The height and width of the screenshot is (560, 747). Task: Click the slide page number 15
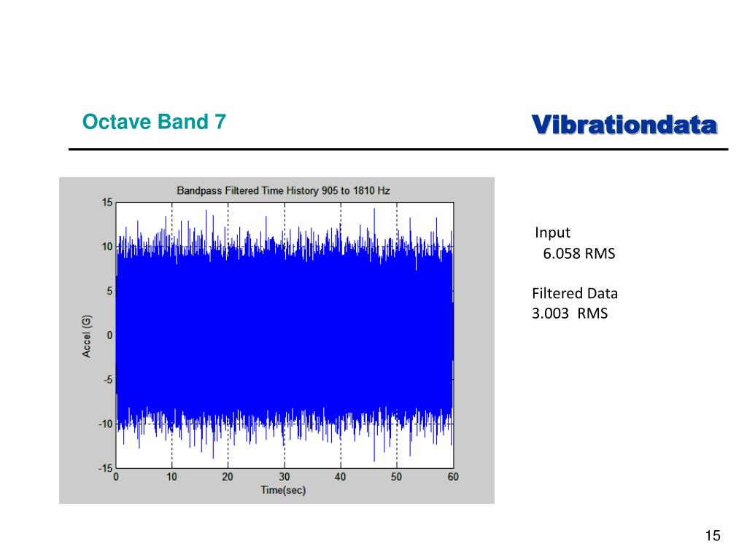click(x=713, y=536)
